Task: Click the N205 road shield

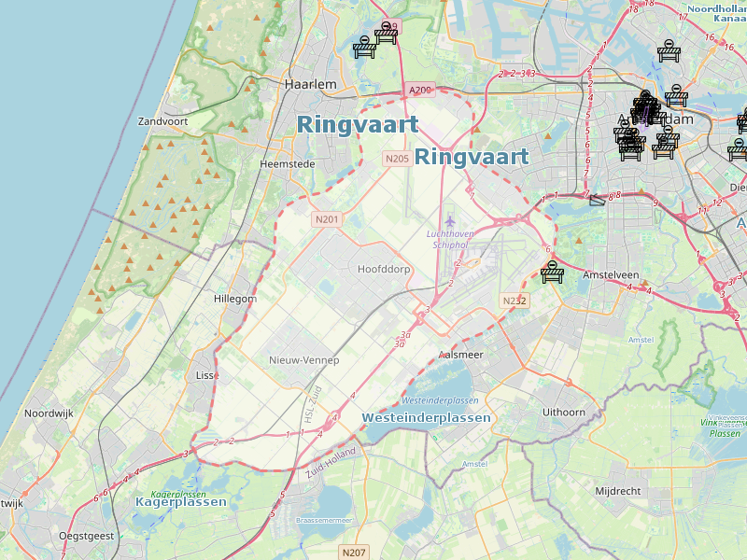Action: pyautogui.click(x=397, y=159)
